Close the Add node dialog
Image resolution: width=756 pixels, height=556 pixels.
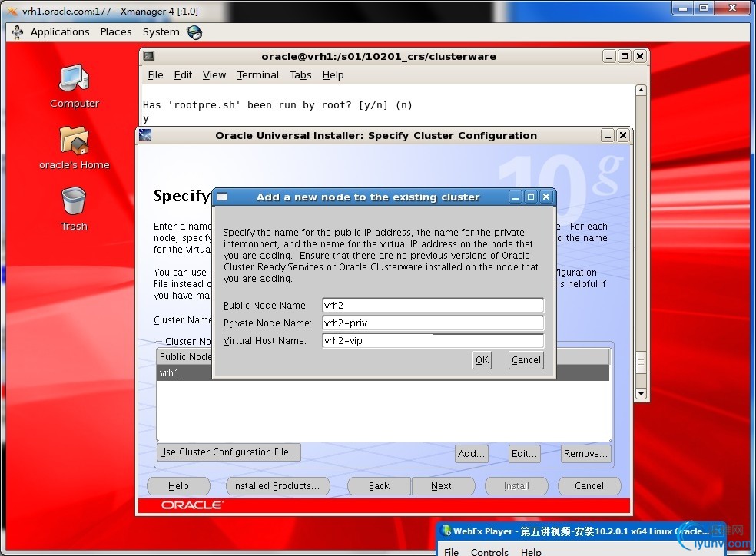(x=546, y=197)
